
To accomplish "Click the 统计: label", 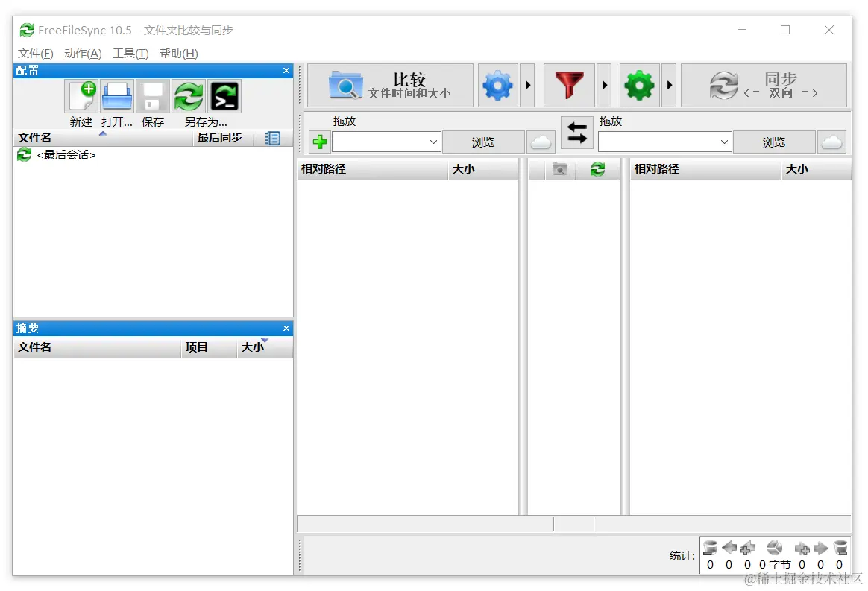I will click(682, 555).
